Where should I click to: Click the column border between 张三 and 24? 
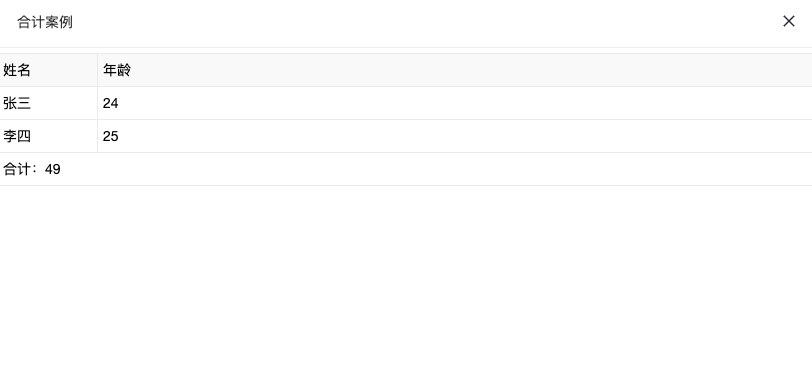click(x=97, y=103)
